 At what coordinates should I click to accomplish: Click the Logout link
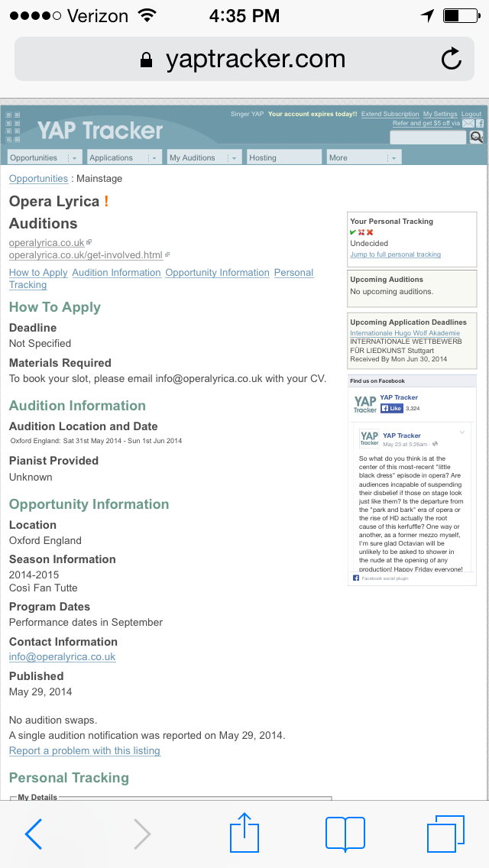(x=471, y=114)
